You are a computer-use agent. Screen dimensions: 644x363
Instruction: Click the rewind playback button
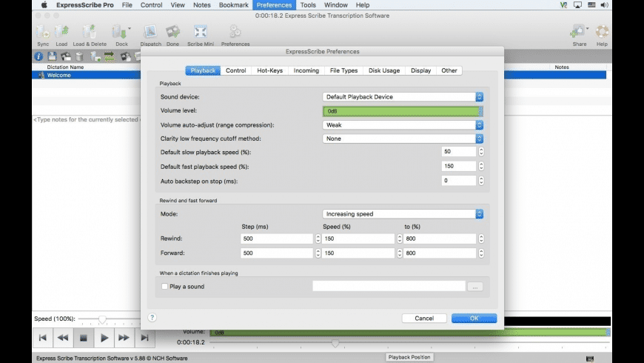pyautogui.click(x=63, y=338)
